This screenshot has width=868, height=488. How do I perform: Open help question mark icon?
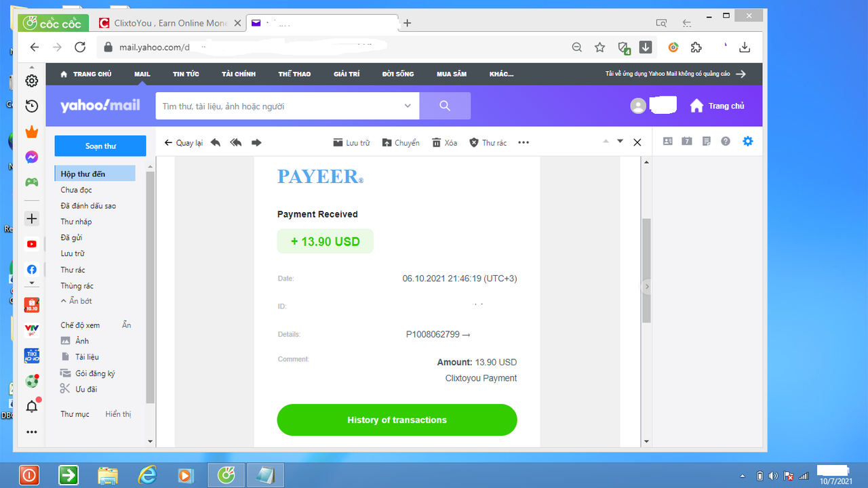(726, 142)
